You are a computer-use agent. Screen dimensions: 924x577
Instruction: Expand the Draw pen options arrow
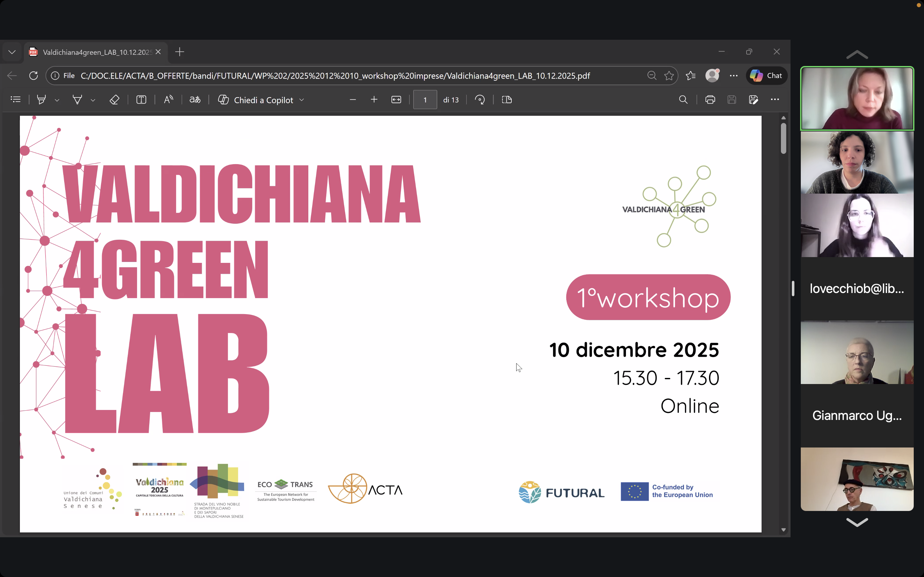(x=93, y=100)
